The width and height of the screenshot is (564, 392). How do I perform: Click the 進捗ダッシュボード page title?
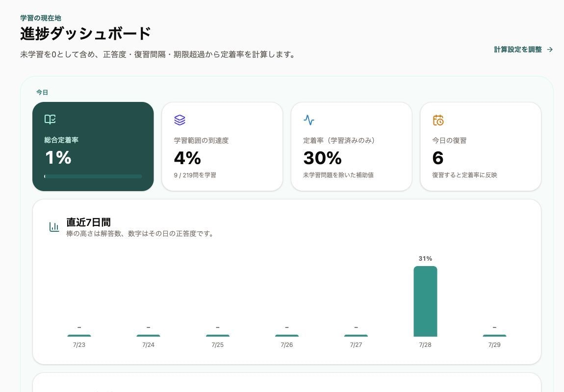pyautogui.click(x=86, y=34)
